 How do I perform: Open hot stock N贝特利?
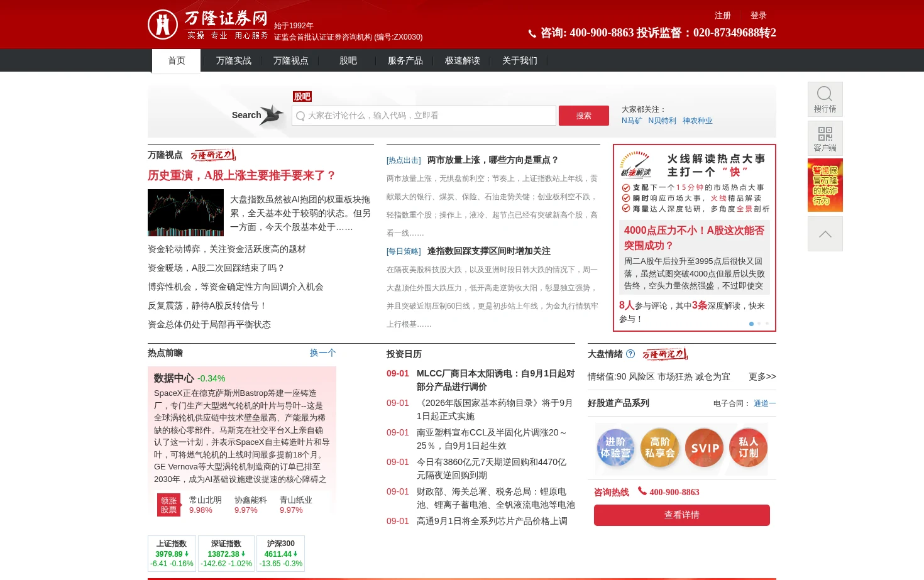pyautogui.click(x=662, y=121)
